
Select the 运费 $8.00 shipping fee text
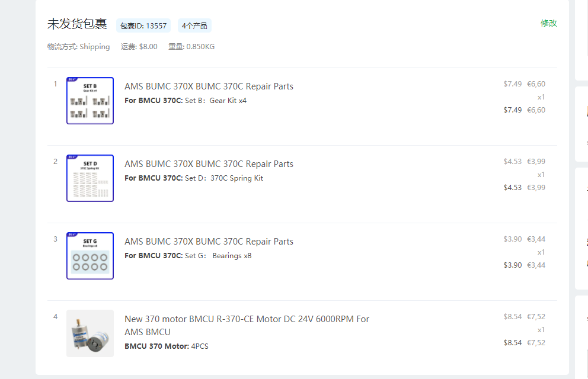tap(139, 47)
